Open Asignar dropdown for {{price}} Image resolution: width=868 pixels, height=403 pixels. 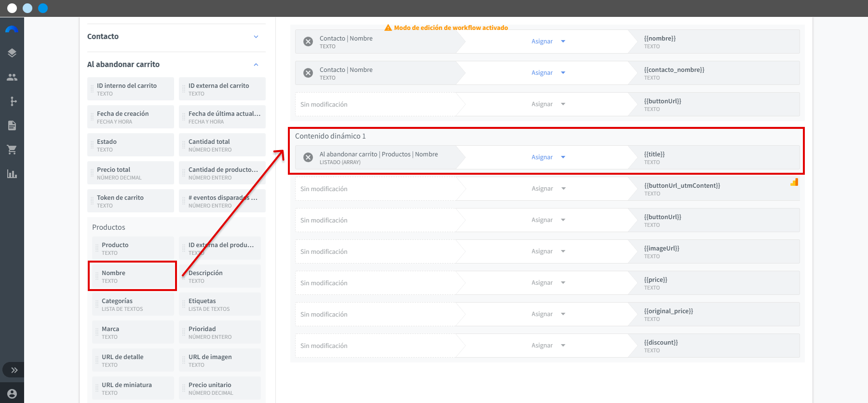click(548, 283)
